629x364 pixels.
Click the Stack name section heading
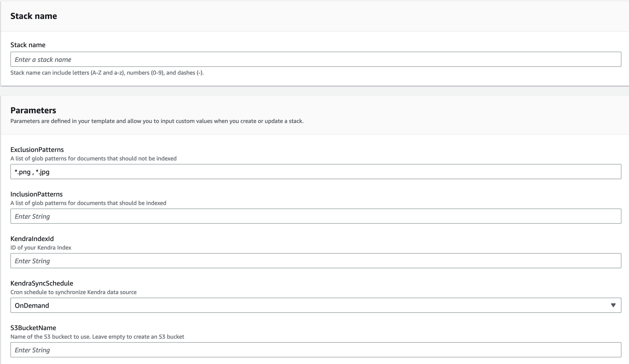pyautogui.click(x=34, y=16)
